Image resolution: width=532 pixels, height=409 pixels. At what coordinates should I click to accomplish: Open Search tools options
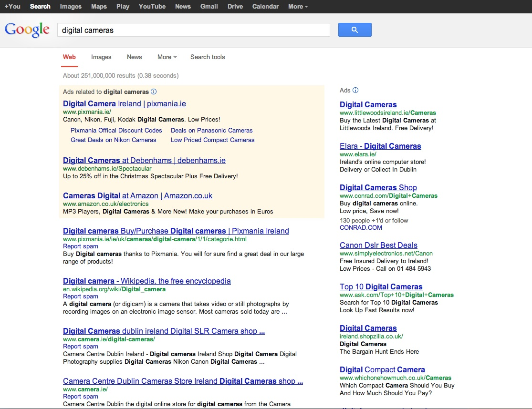(208, 57)
